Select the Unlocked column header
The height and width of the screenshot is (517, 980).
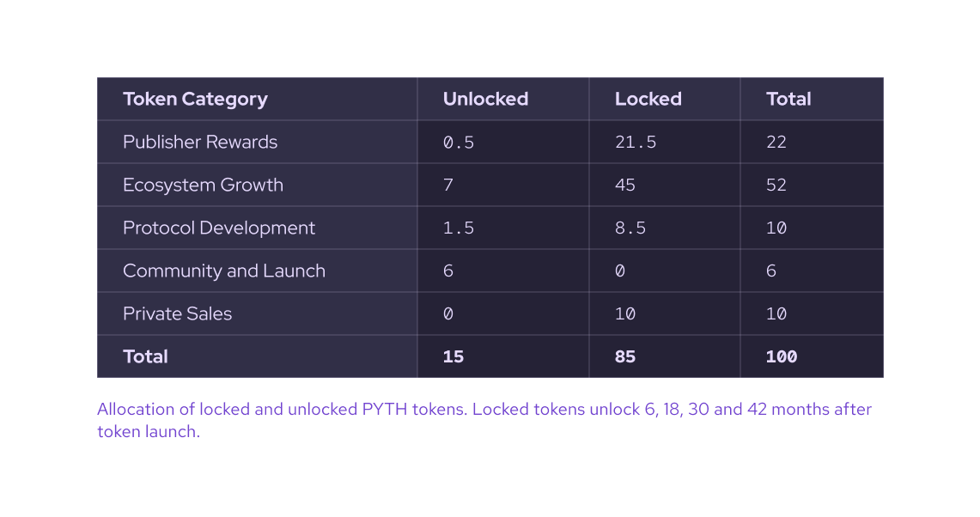click(x=485, y=99)
